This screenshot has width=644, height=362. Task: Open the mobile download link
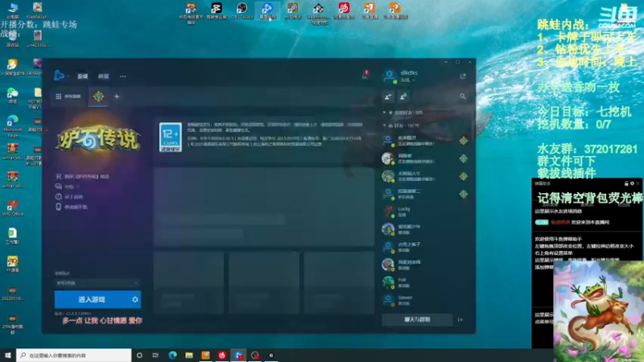click(x=72, y=208)
